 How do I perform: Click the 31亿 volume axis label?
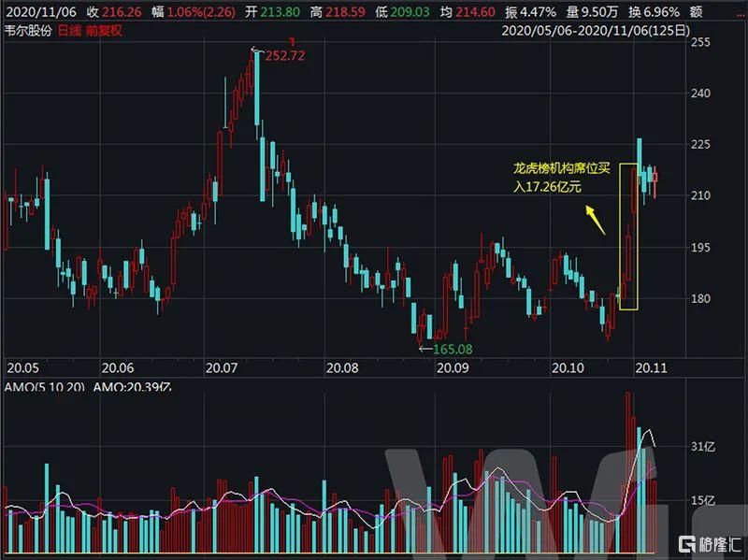(x=703, y=447)
